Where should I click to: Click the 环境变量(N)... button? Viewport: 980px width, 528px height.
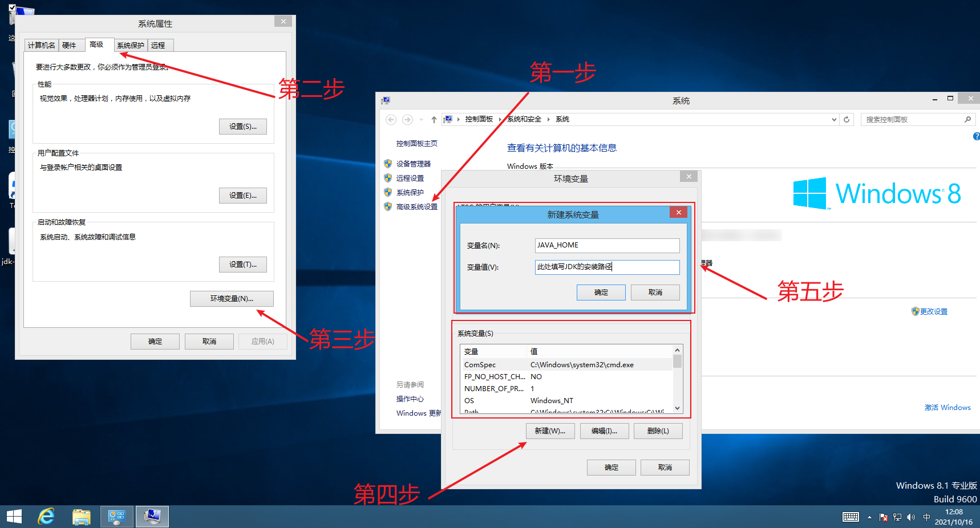tap(232, 299)
